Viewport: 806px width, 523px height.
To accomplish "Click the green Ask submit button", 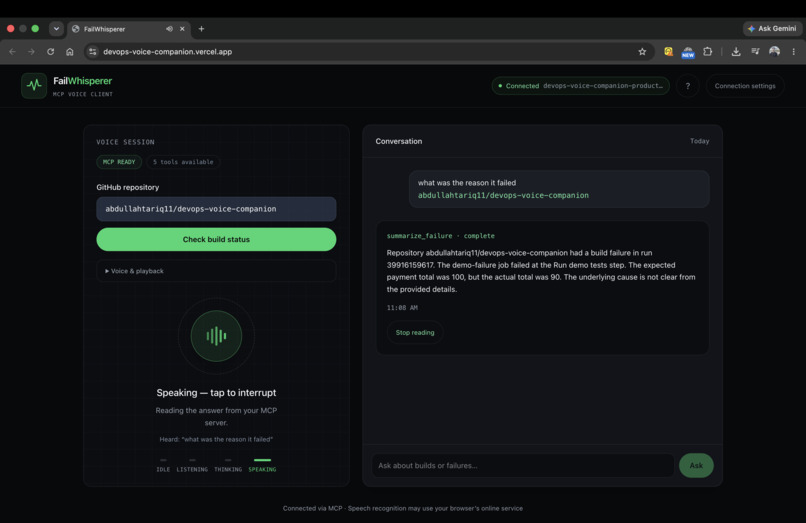I will pyautogui.click(x=696, y=465).
